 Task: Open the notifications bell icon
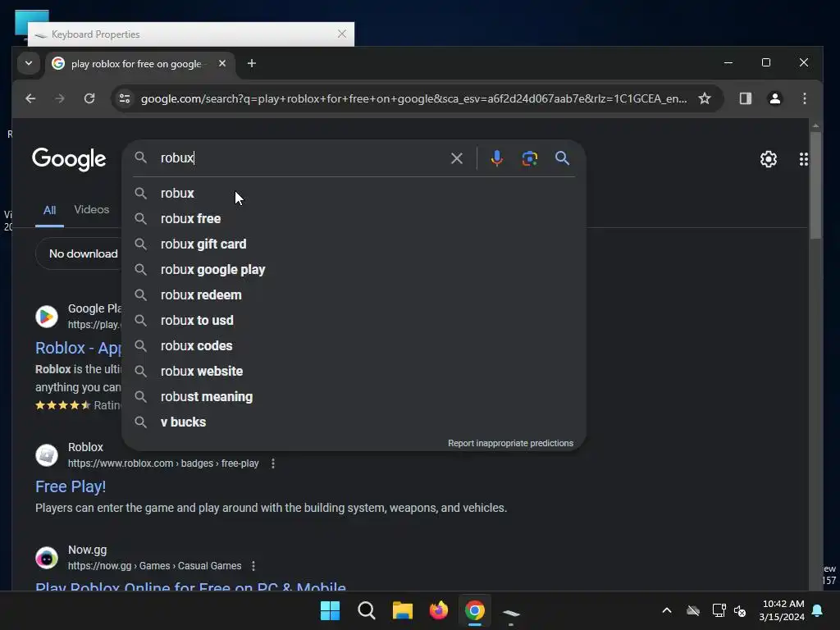point(818,610)
